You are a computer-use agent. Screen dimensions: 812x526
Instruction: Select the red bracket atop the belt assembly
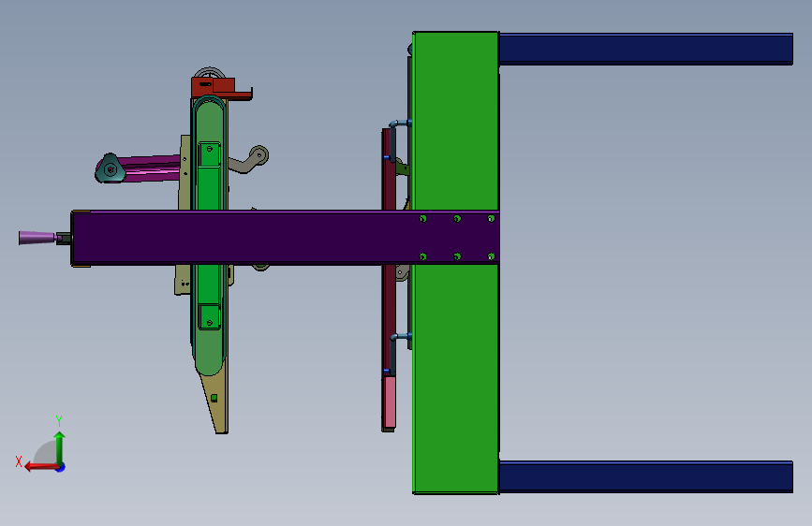coord(220,88)
